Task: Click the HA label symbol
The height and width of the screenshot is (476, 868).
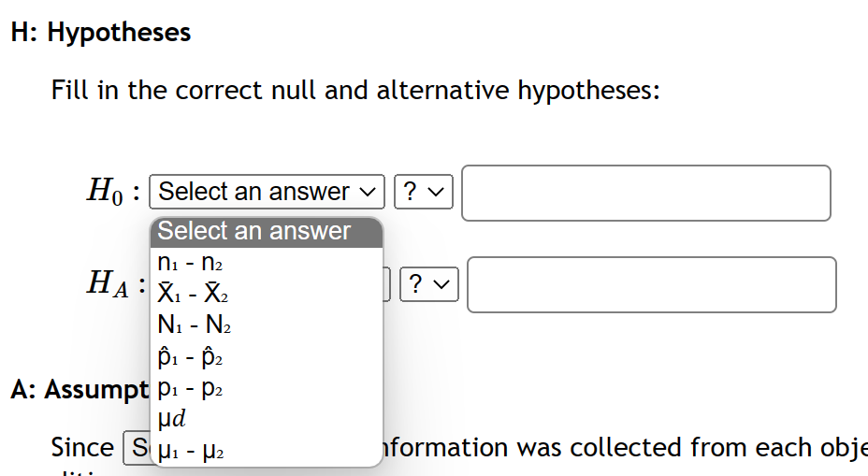Action: pyautogui.click(x=107, y=283)
